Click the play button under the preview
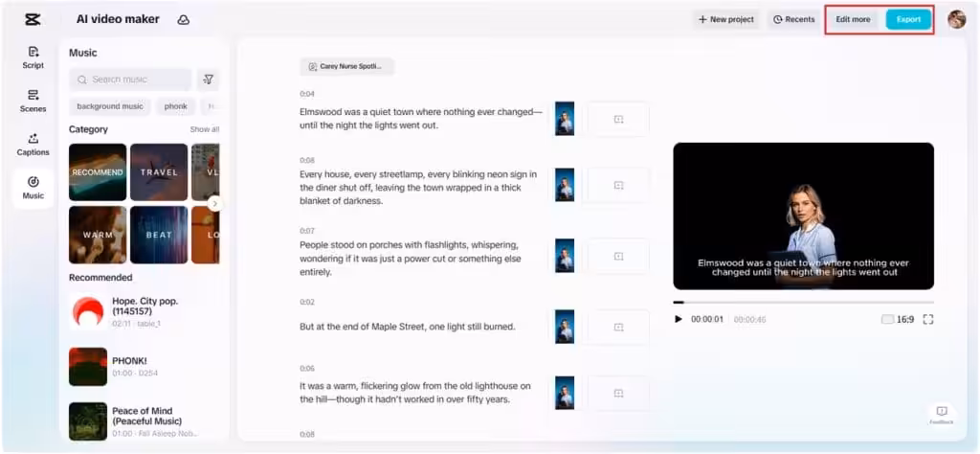980x454 pixels. 679,319
